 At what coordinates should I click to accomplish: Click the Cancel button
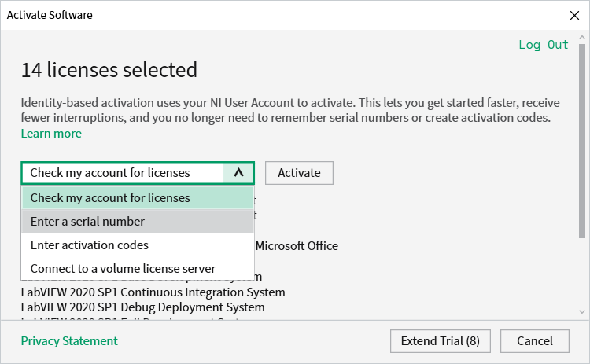535,341
